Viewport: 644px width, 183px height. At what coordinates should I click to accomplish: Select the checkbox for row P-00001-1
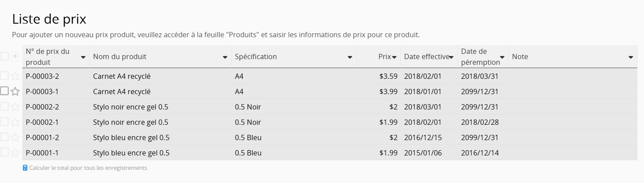click(4, 152)
